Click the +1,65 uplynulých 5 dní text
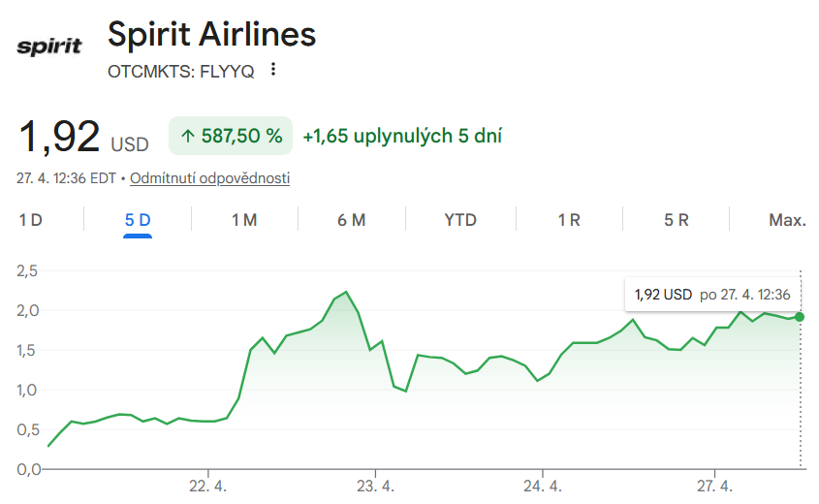The width and height of the screenshot is (819, 504). 402,137
